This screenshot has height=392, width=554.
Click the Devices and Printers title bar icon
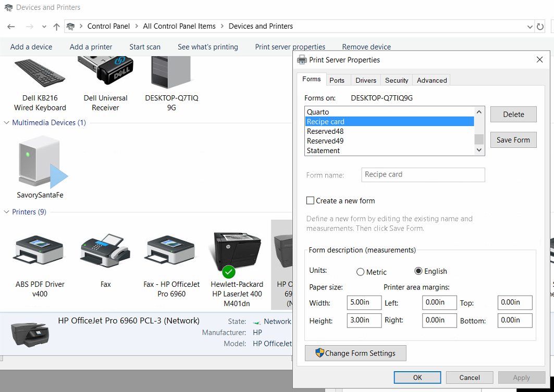coord(8,7)
